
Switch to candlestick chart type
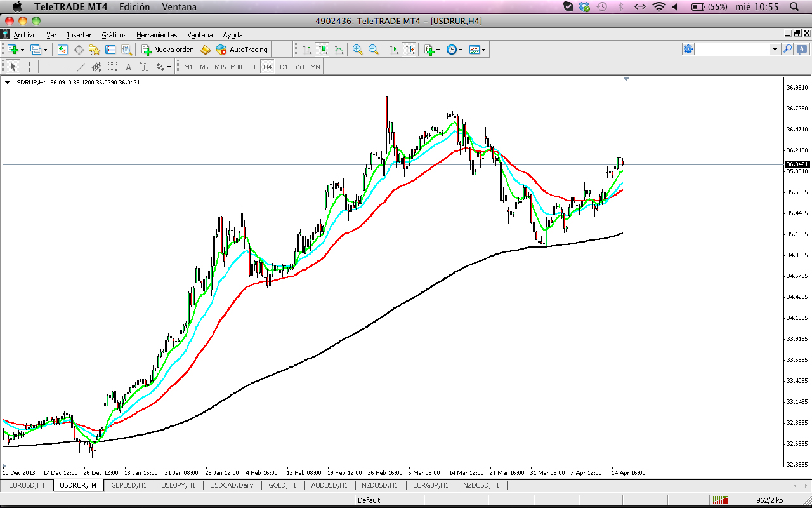tap(322, 50)
